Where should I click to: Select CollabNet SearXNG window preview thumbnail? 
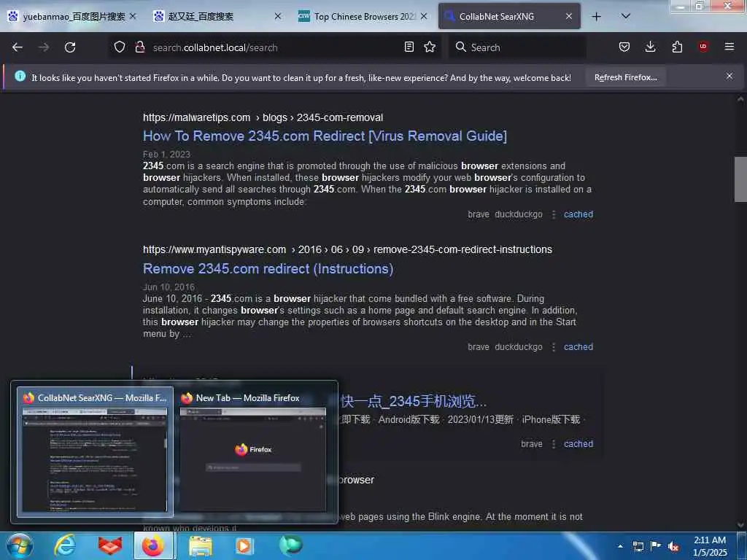[95, 451]
